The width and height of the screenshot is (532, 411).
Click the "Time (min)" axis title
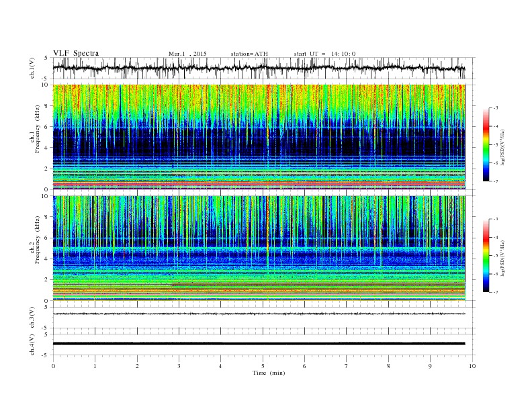(x=269, y=373)
